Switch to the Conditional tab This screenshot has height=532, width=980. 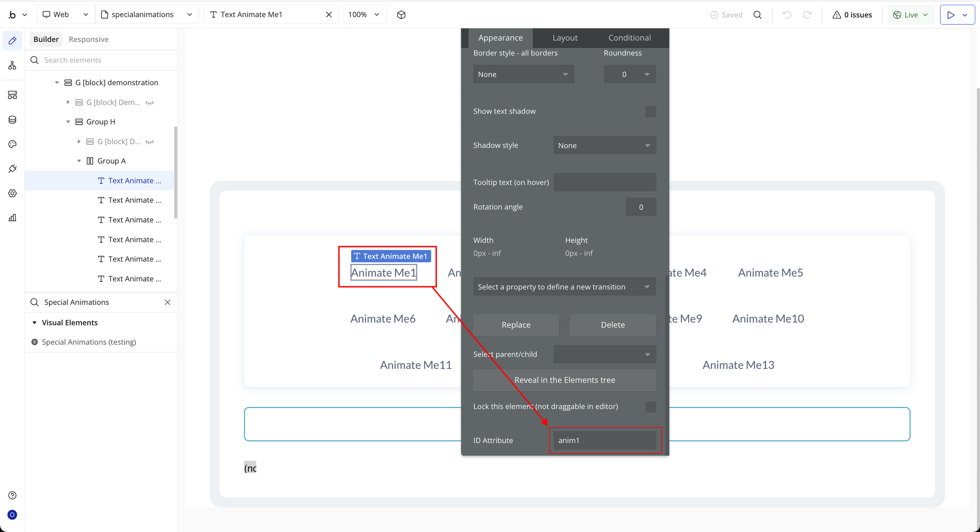click(x=629, y=38)
